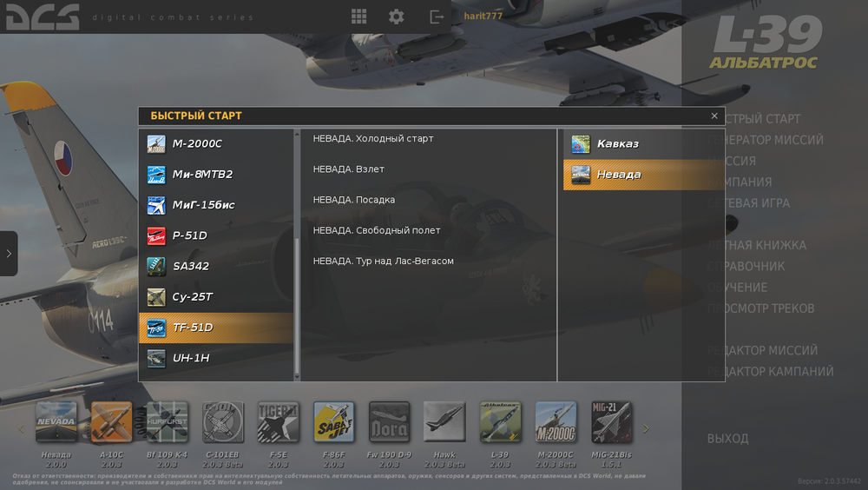
Task: Choose mission НЕВАДА. Тур над Лас-Вегасом
Action: pyautogui.click(x=383, y=262)
